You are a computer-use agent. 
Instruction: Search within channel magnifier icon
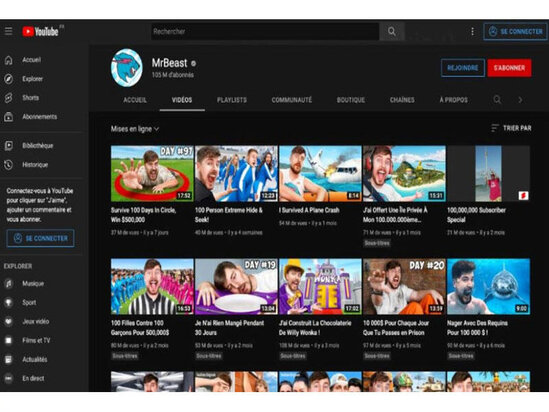497,100
